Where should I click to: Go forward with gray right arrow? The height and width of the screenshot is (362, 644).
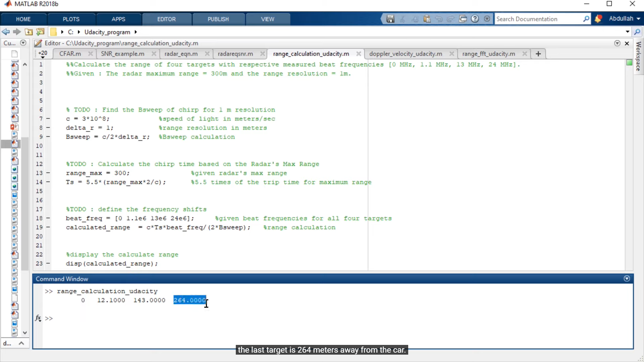click(x=17, y=32)
